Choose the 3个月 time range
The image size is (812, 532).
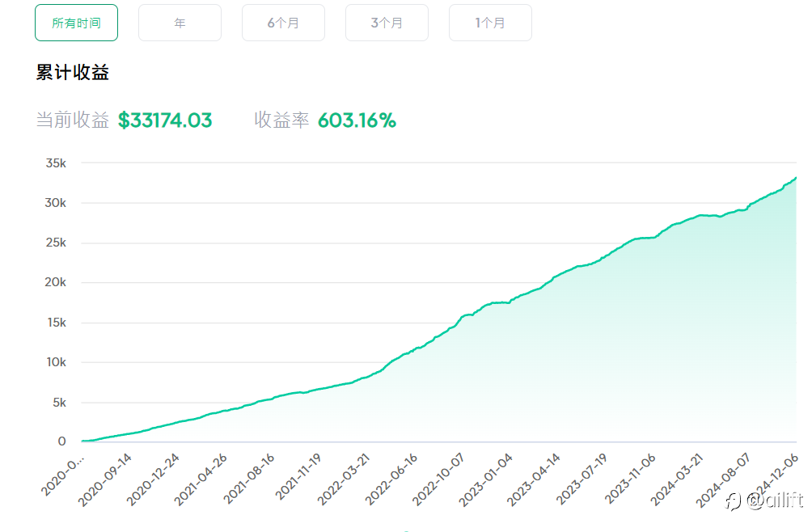pyautogui.click(x=387, y=23)
